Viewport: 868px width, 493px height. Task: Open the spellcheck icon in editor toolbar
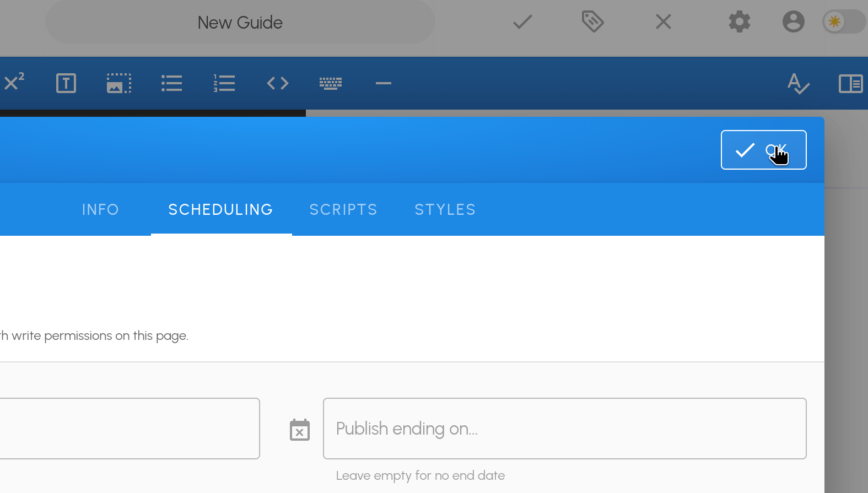798,83
